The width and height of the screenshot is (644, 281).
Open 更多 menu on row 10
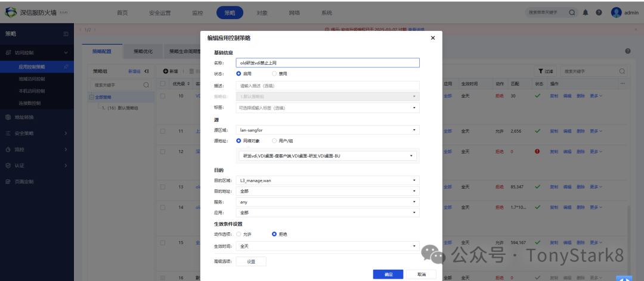596,96
